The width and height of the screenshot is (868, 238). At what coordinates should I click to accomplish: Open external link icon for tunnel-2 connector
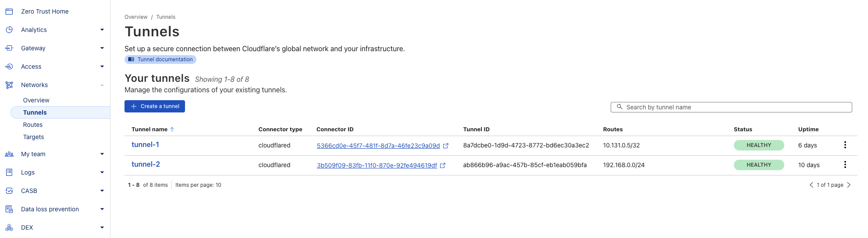443,165
